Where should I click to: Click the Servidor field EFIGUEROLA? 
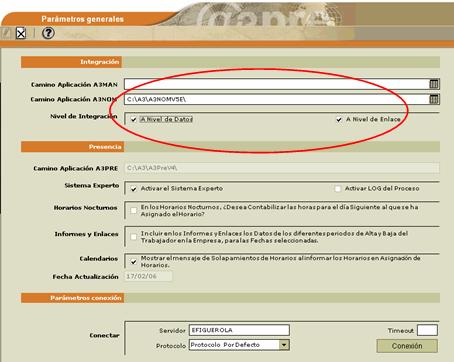pyautogui.click(x=239, y=330)
